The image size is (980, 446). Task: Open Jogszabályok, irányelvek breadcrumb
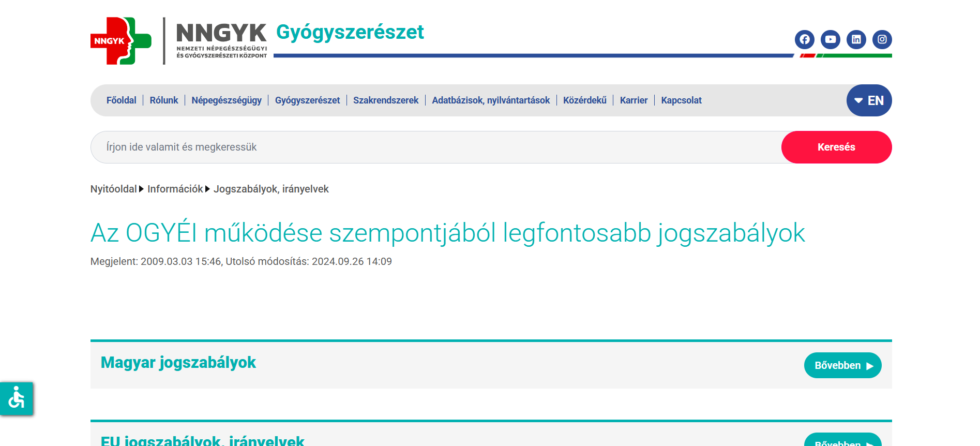(x=271, y=189)
